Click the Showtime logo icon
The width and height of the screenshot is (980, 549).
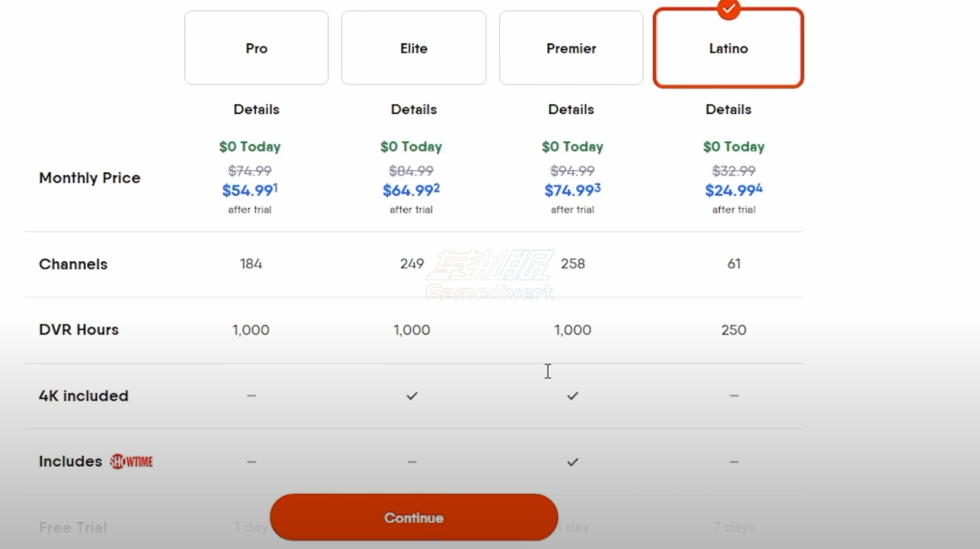[x=132, y=461]
